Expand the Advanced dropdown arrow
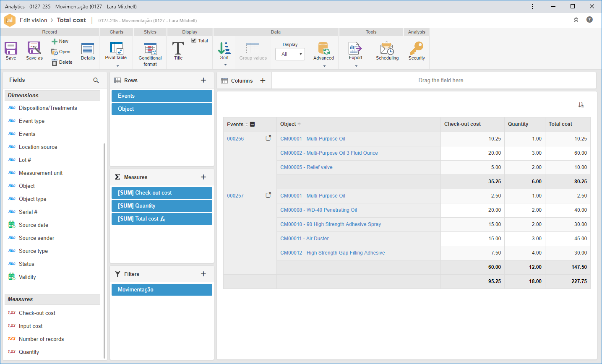The height and width of the screenshot is (364, 602). point(324,66)
